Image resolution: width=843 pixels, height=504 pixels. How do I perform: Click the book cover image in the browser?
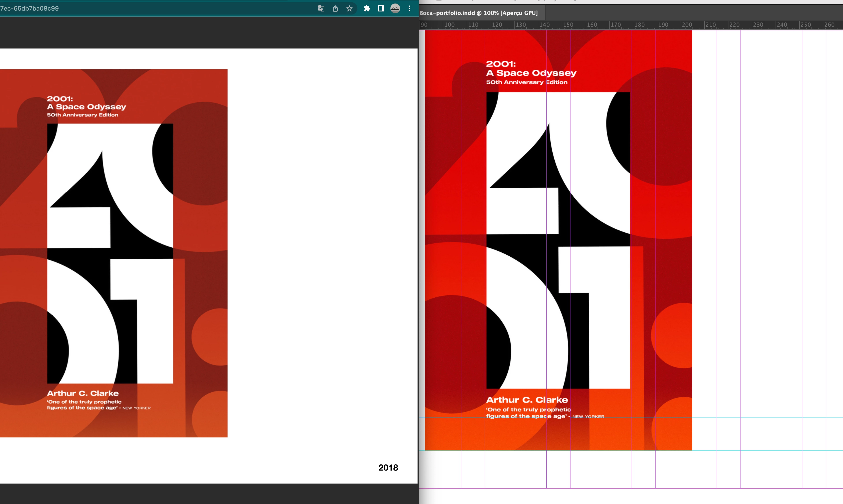[113, 253]
